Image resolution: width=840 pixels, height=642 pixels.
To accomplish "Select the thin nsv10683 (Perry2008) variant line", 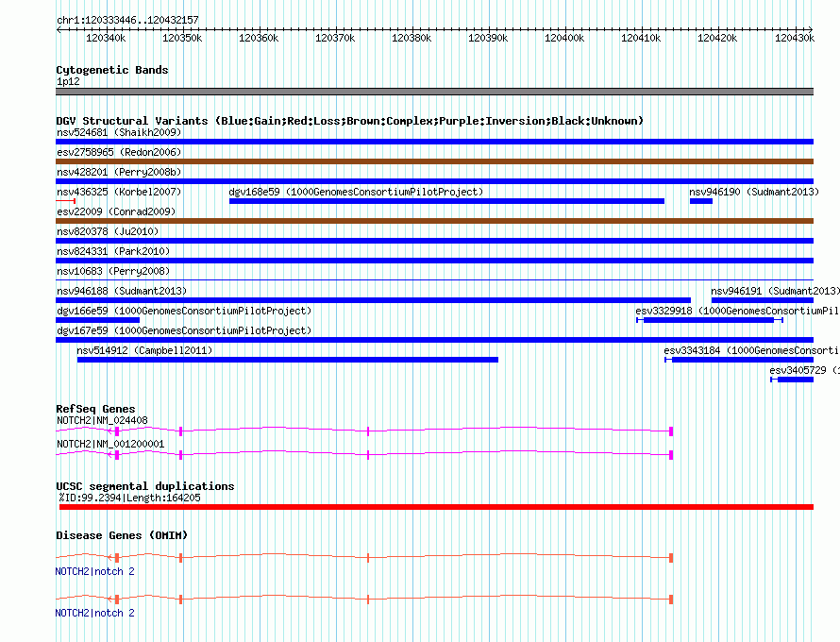I will 434,280.
